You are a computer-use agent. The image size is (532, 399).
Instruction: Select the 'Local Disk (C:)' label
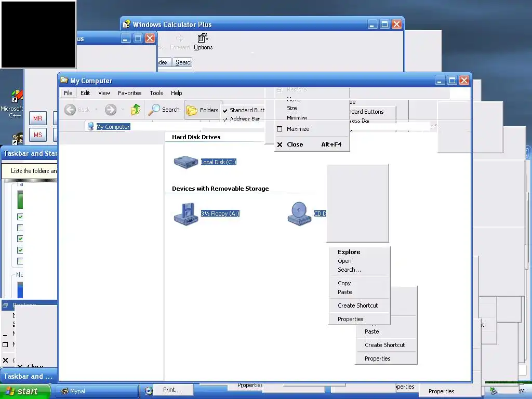pos(219,162)
